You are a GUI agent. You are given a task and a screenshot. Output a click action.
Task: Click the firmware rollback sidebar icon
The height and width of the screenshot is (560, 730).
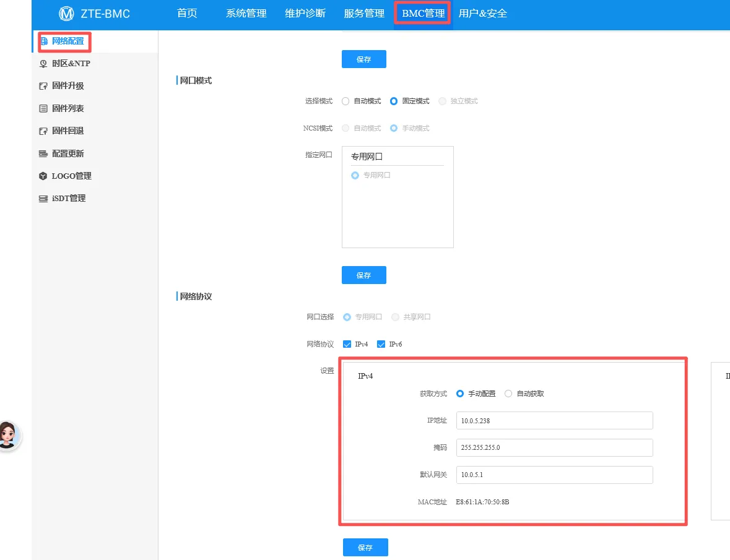(x=43, y=131)
